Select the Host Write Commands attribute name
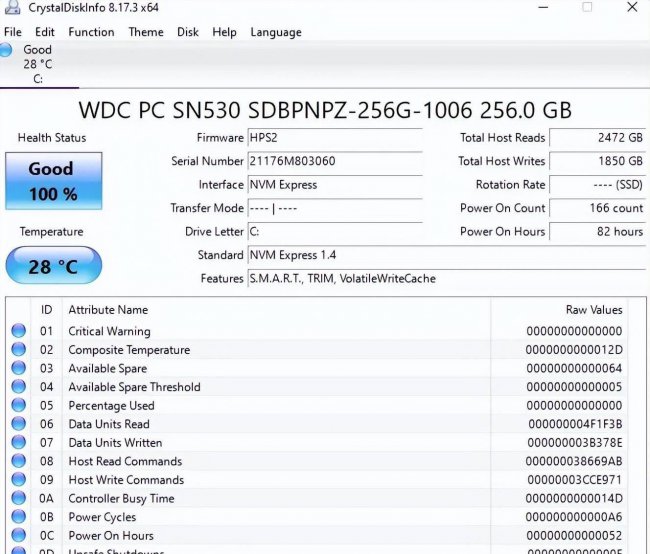Screen dimensions: 650x554 [x=126, y=480]
